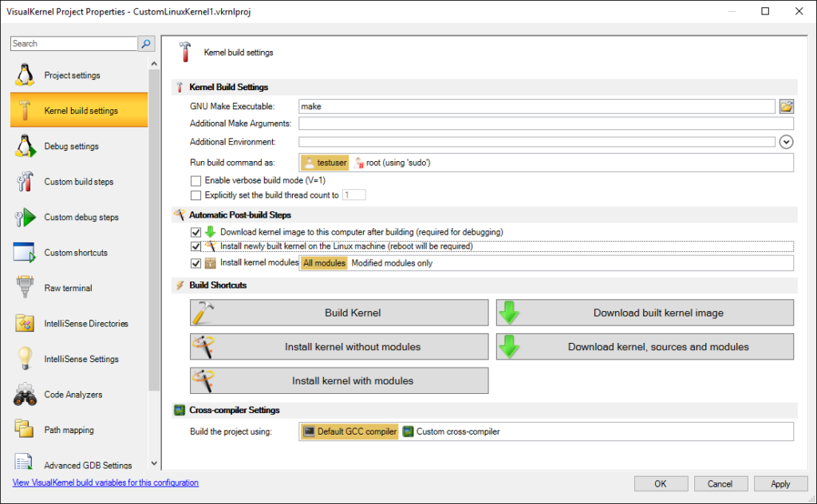817x504 pixels.
Task: Click the Code Analyzers binoculars icon
Action: (x=24, y=395)
